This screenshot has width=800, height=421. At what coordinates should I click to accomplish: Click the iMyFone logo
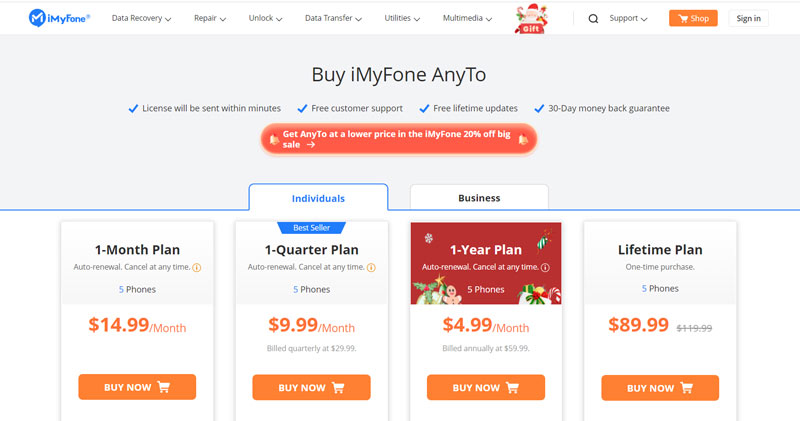tap(61, 18)
